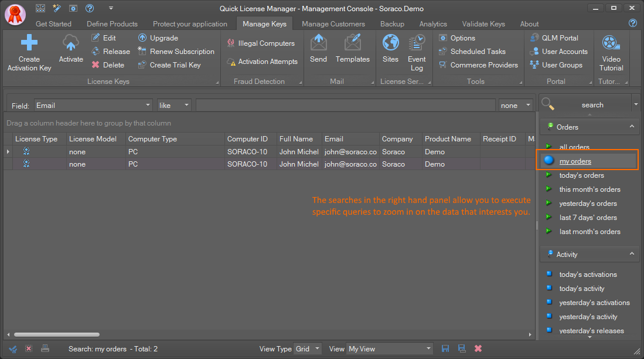
Task: Click Edit in License Keys group
Action: tap(104, 38)
